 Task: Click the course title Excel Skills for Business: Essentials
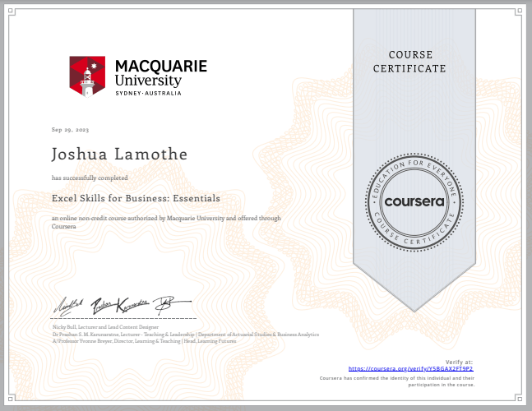coord(136,198)
